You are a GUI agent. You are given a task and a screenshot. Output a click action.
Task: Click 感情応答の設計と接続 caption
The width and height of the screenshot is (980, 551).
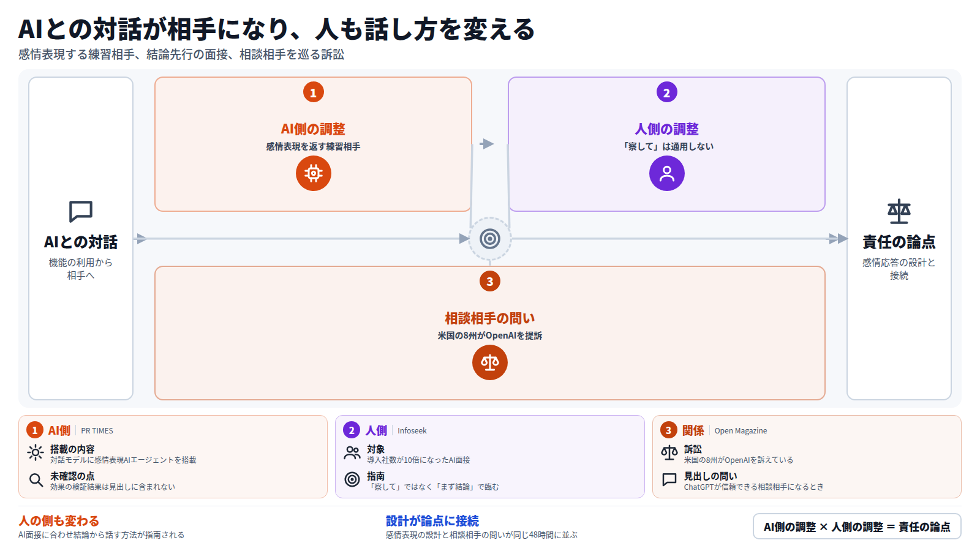pyautogui.click(x=899, y=269)
